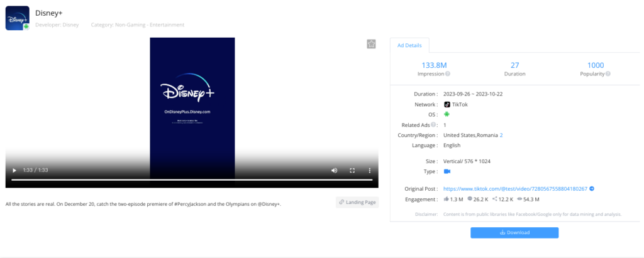Mute the video volume
This screenshot has height=258, width=644.
click(x=335, y=170)
